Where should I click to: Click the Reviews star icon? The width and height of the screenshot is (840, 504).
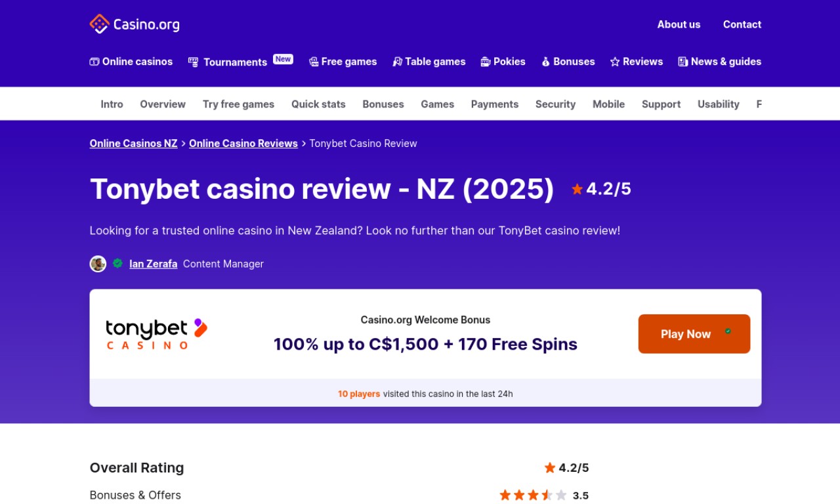coord(615,62)
